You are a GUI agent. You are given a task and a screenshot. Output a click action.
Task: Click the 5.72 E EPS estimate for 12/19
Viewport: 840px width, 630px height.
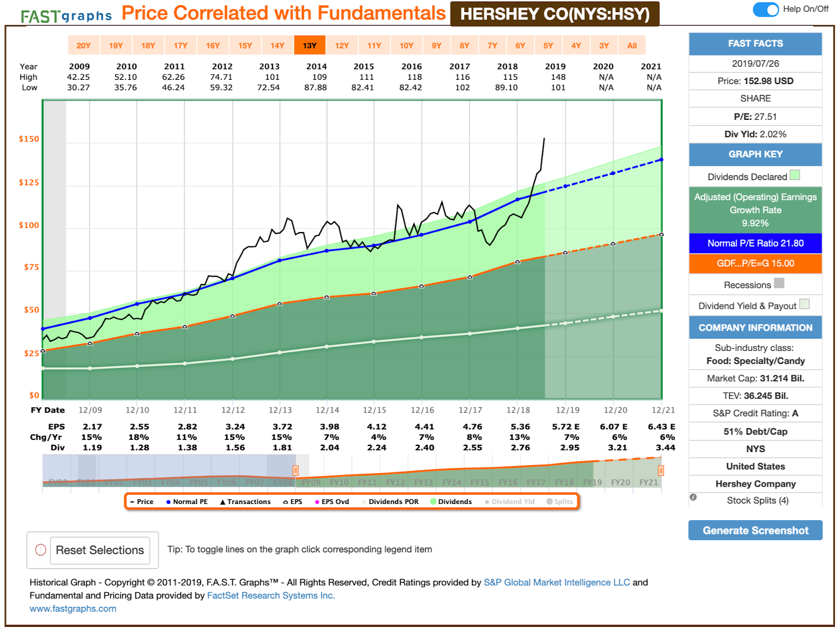[x=565, y=427]
